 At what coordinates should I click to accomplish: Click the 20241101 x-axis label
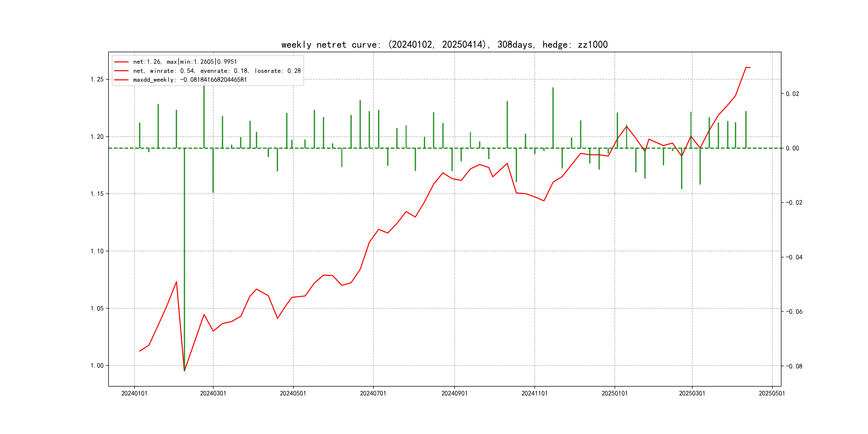pos(534,393)
